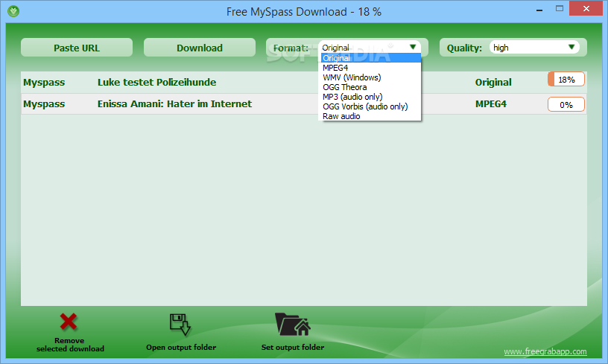Click the Paste URL button
This screenshot has width=608, height=364.
coord(77,48)
